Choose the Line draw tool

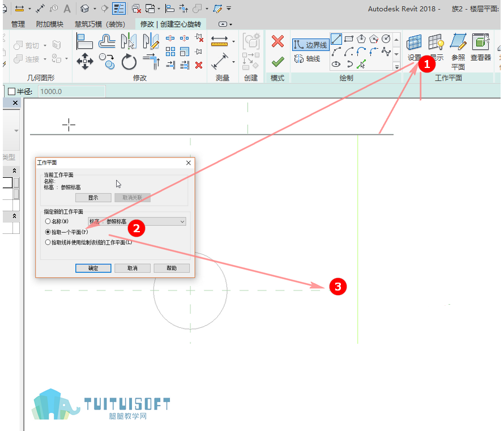(x=336, y=39)
